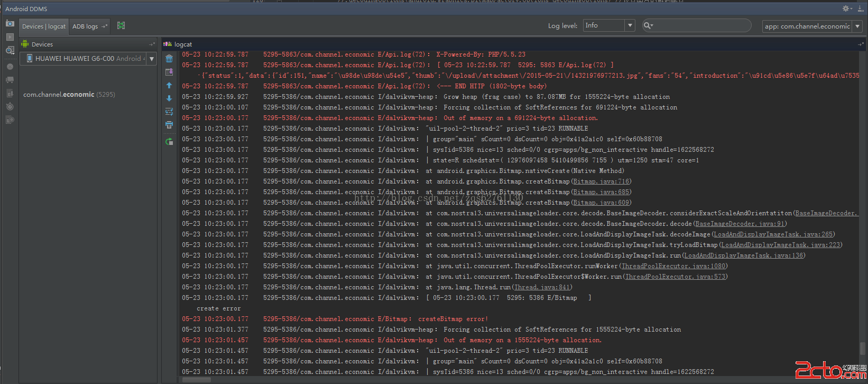
Task: Switch to the ADB logs tab
Action: click(x=86, y=26)
